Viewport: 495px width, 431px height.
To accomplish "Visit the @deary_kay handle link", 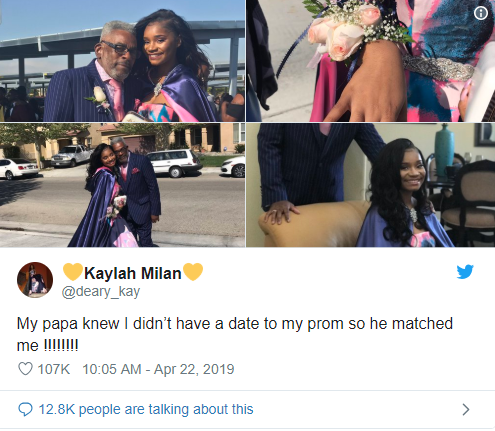I will [x=101, y=292].
